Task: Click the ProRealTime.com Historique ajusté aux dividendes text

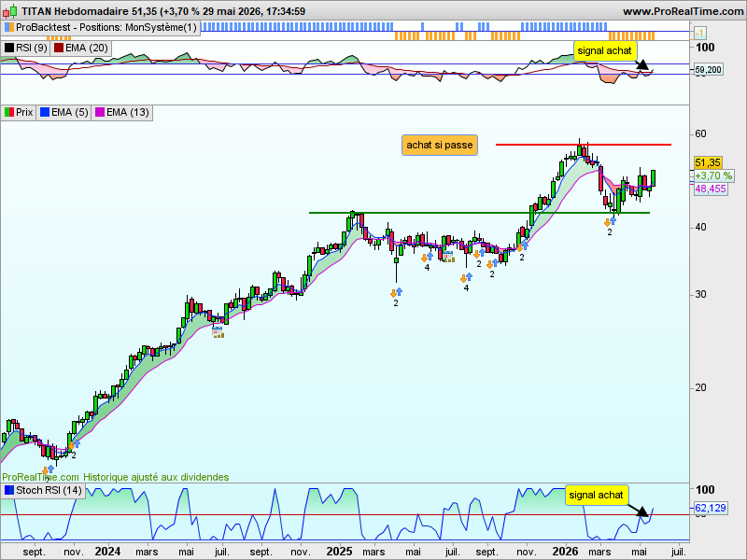Action: coord(115,477)
